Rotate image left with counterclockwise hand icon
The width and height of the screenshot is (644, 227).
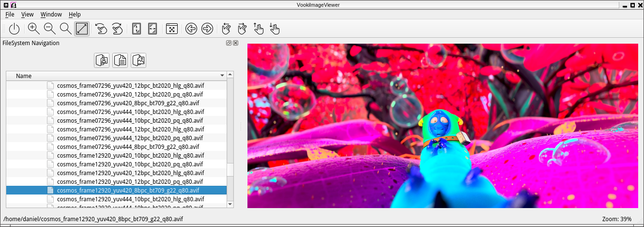(x=101, y=29)
